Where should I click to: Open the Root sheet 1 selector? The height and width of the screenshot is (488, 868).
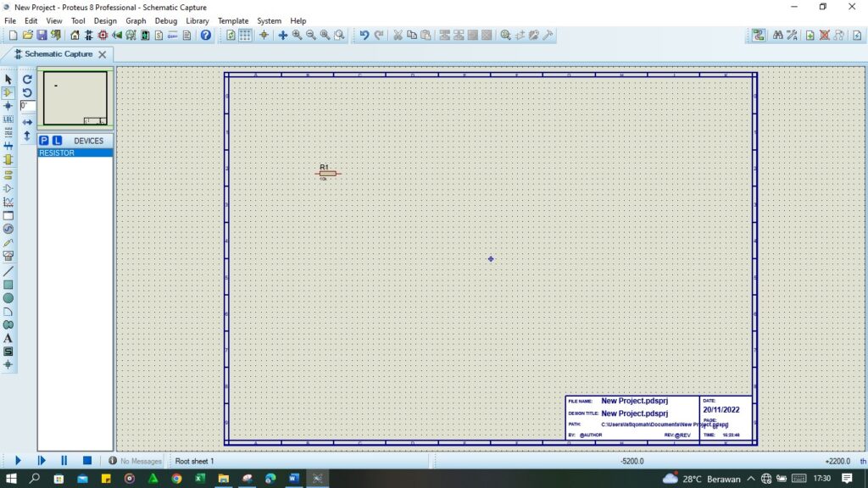195,461
